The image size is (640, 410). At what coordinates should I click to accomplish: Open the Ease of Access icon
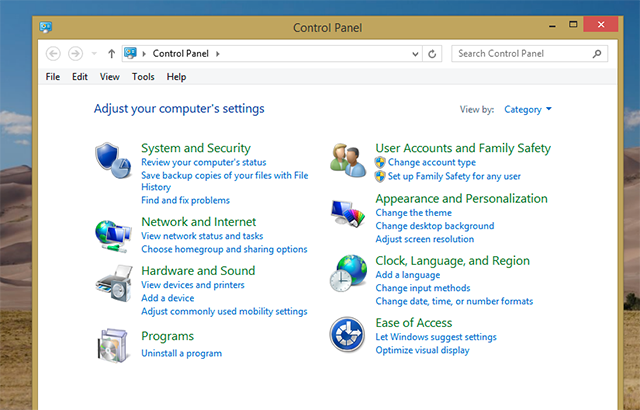[347, 335]
